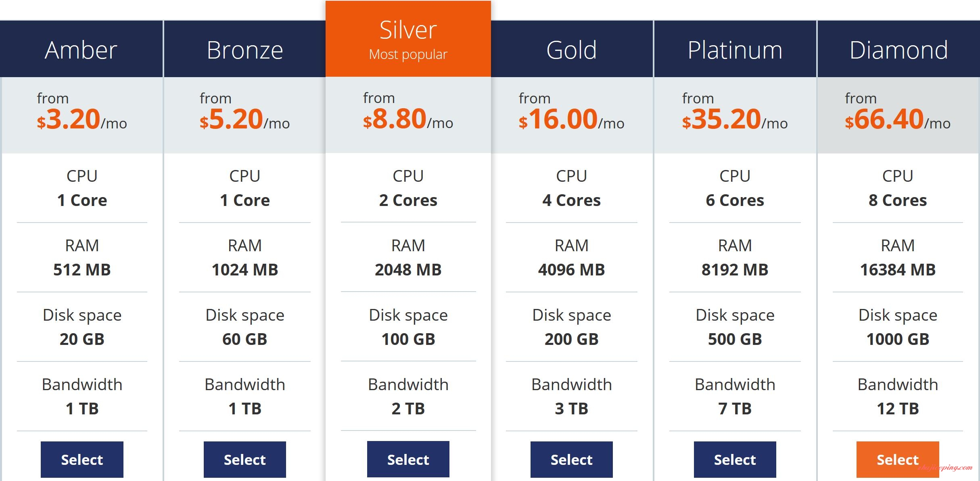Click the $66.40/mo Diamond price
The width and height of the screenshot is (980, 481).
pos(897,119)
